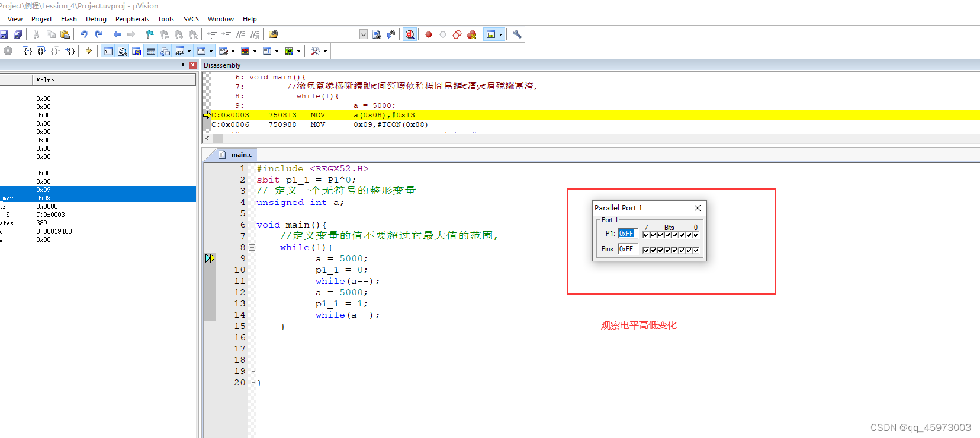The image size is (980, 438).
Task: Open the View menu
Action: pos(15,19)
